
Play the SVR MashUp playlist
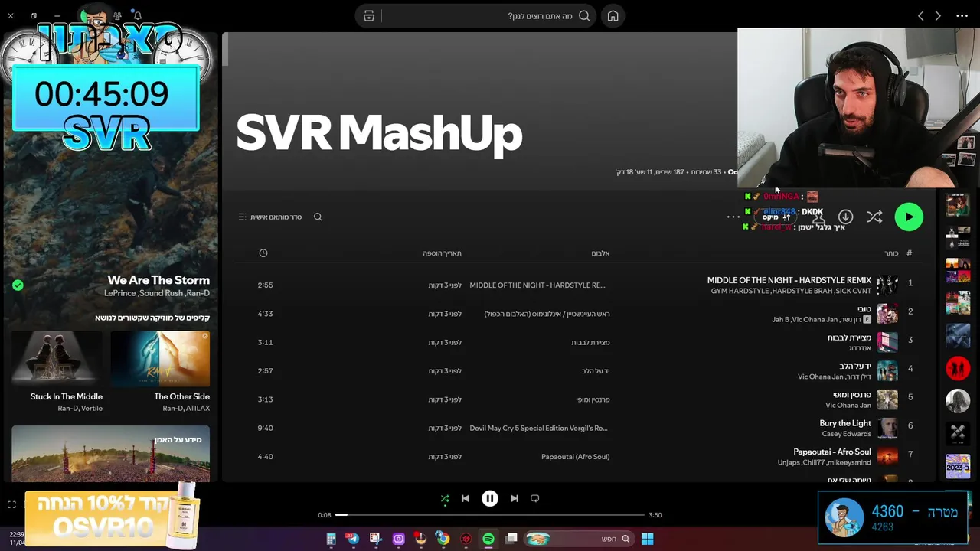pos(909,217)
